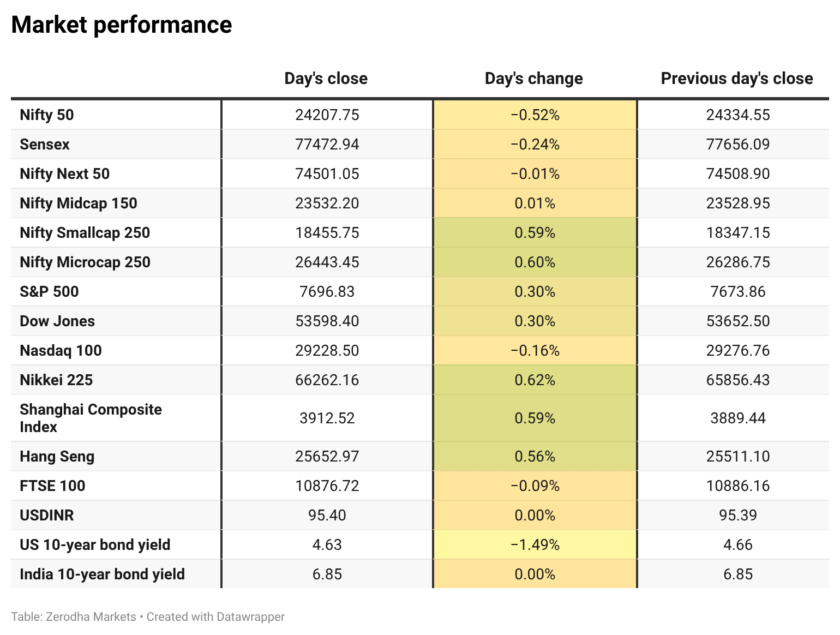Click US 10-year bond yield change cell

click(x=535, y=545)
